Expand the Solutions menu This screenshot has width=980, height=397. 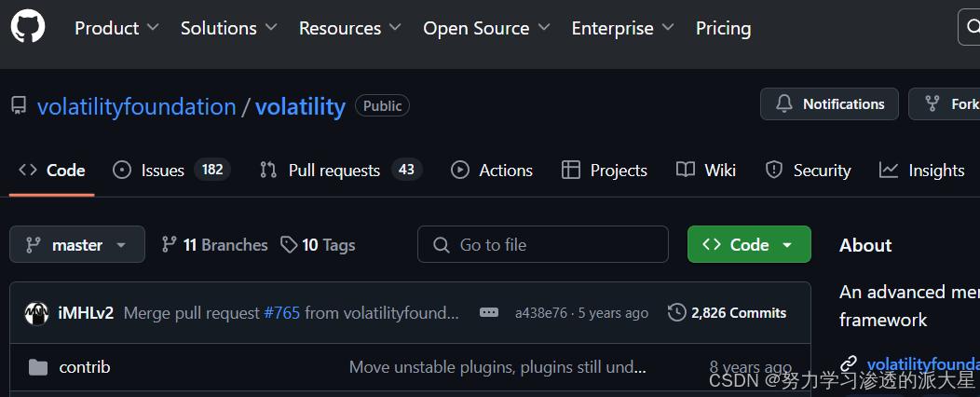coord(228,29)
